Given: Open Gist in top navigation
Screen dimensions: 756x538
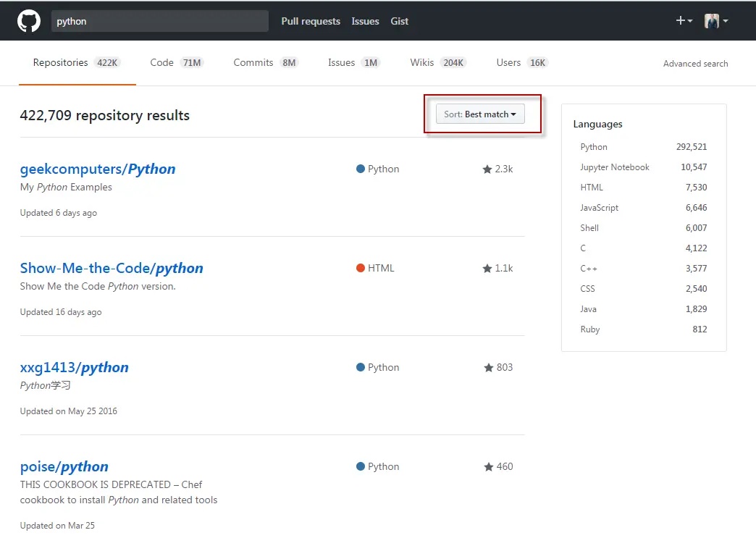Looking at the screenshot, I should 399,21.
